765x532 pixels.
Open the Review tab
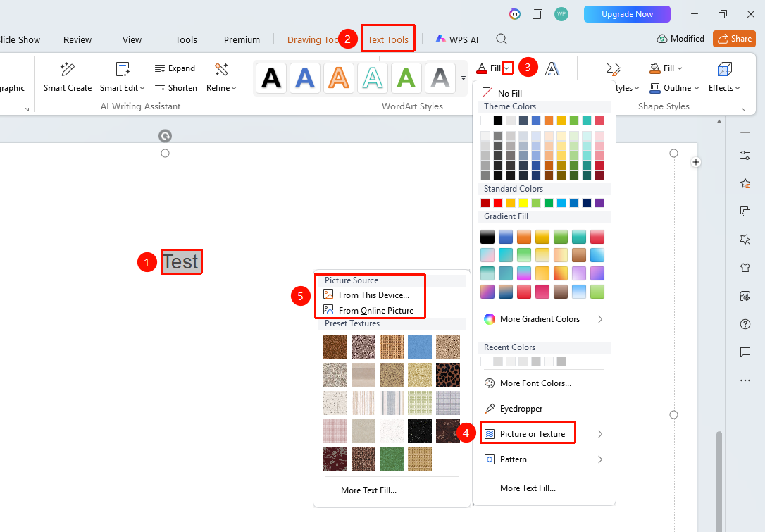(77, 39)
